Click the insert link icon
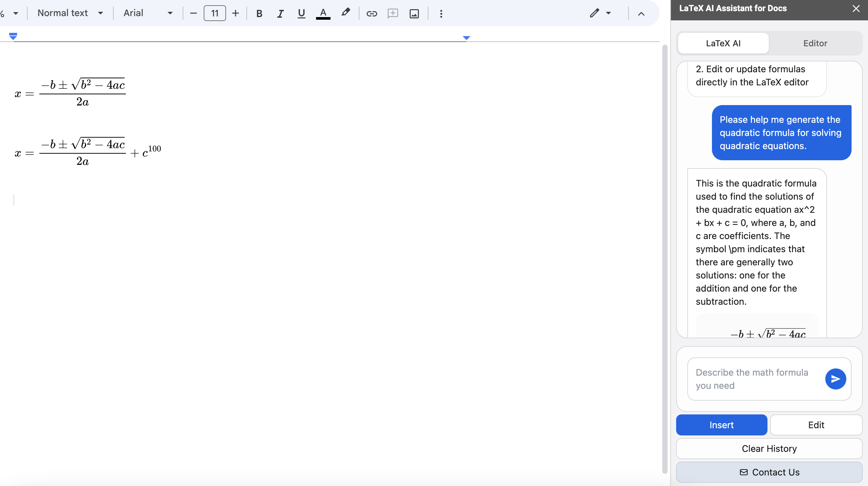 click(x=371, y=13)
